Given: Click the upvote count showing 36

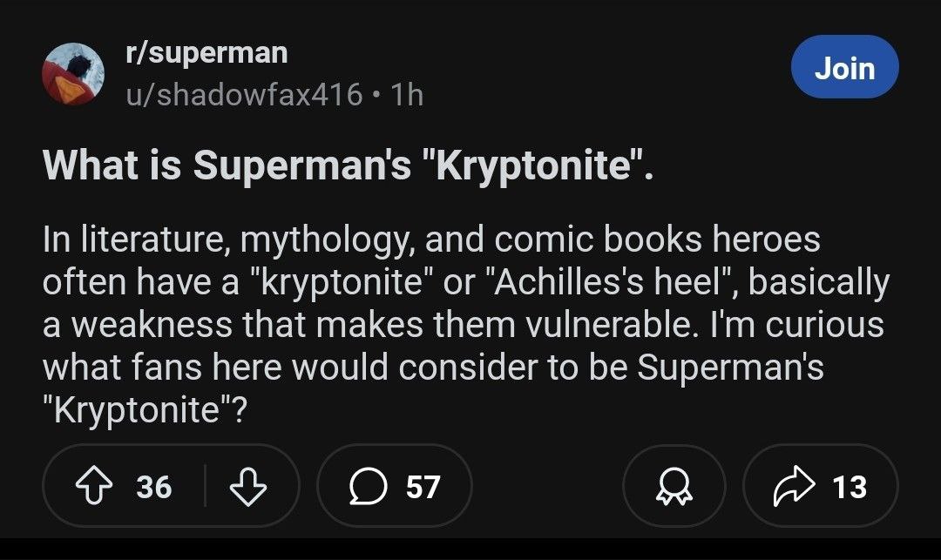Looking at the screenshot, I should (x=153, y=487).
